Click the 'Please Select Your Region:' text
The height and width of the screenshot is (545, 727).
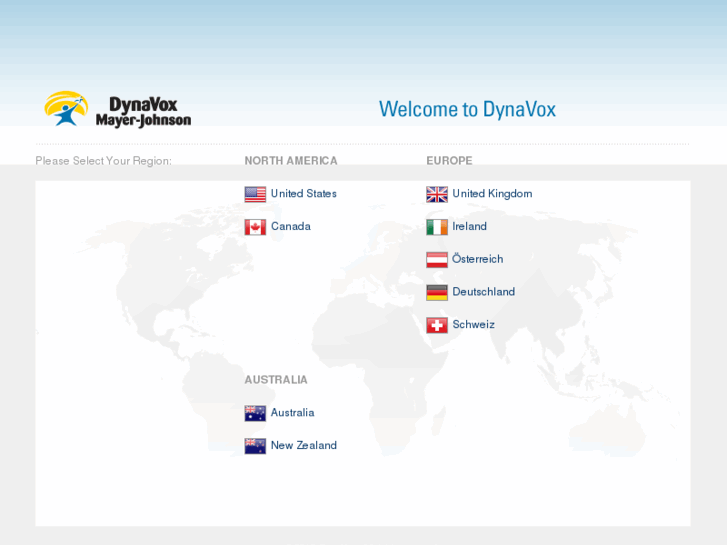coord(103,161)
